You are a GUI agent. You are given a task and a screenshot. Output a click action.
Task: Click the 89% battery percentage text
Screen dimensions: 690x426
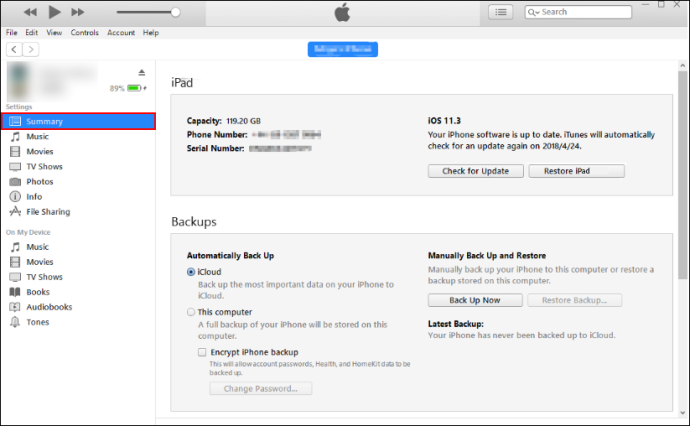tap(117, 88)
